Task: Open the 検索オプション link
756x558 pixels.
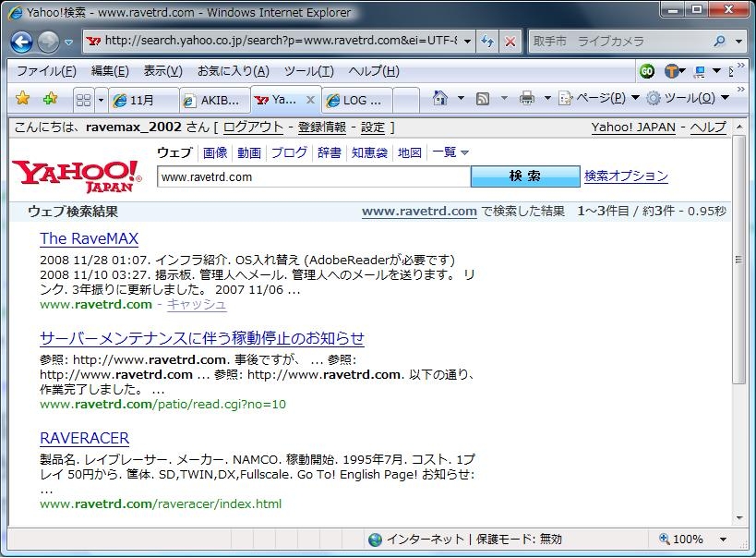Action: pos(626,176)
